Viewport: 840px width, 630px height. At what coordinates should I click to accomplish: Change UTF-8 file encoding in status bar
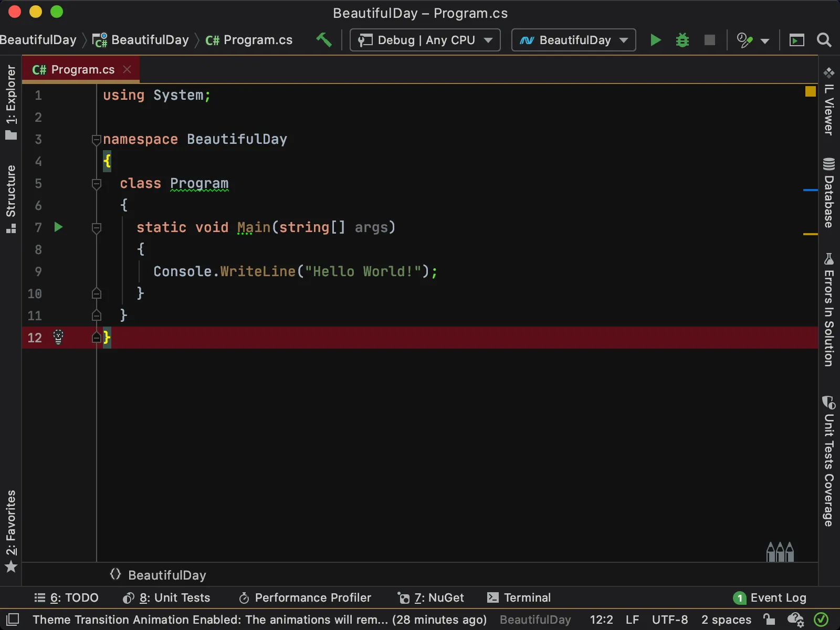click(670, 619)
